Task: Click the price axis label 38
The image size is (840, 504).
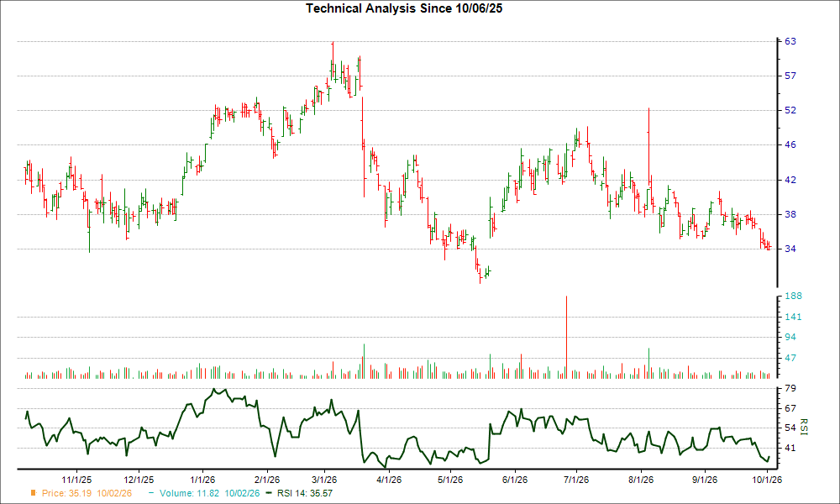Action: [790, 214]
